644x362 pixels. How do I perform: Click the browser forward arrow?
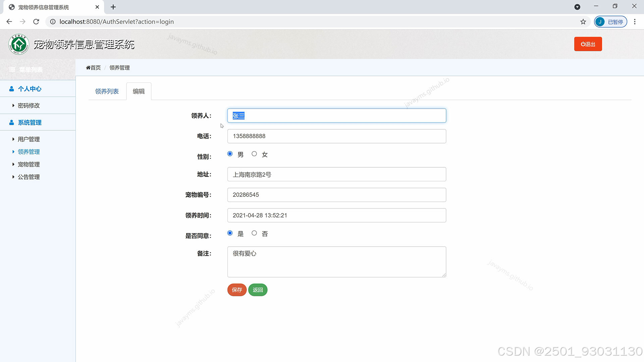[22, 22]
